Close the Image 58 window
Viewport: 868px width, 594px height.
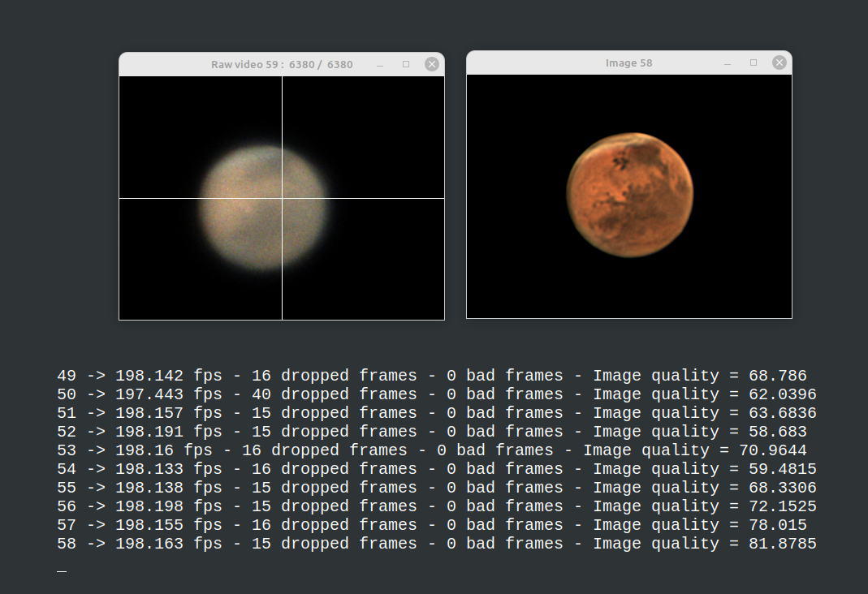(x=779, y=62)
